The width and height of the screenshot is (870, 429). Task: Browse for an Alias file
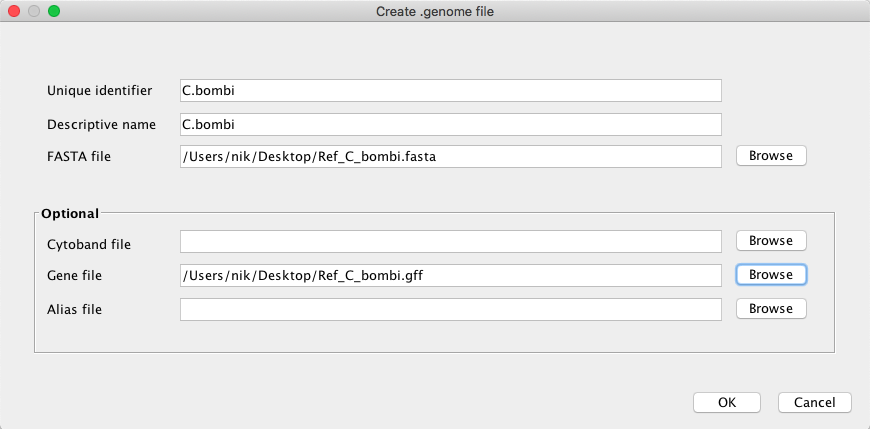pyautogui.click(x=771, y=309)
